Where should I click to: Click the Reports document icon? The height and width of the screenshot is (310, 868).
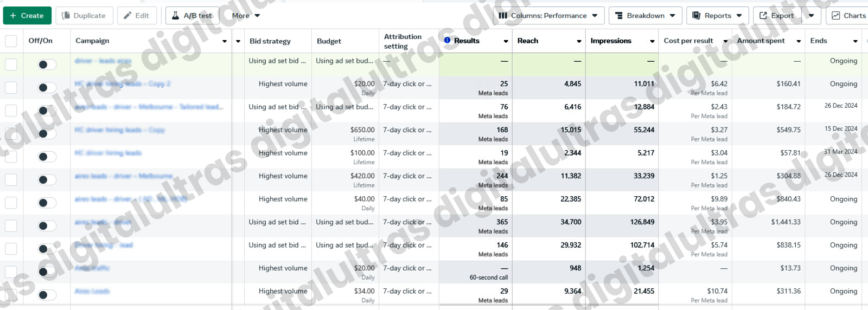tap(697, 16)
